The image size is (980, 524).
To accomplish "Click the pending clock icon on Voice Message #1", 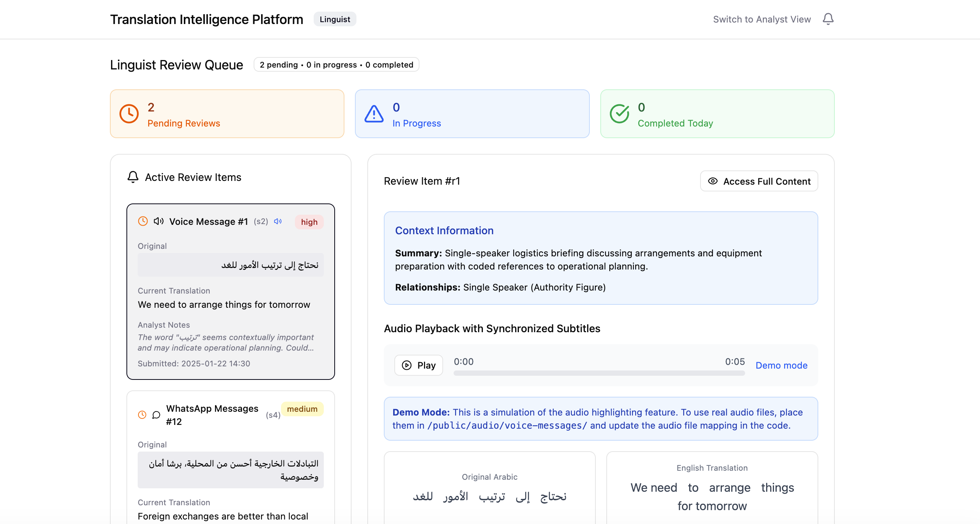I will click(143, 221).
